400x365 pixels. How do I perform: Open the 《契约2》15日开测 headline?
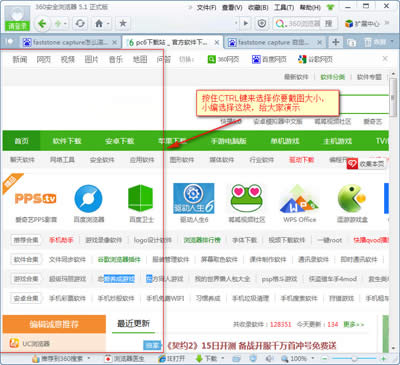[x=251, y=346]
